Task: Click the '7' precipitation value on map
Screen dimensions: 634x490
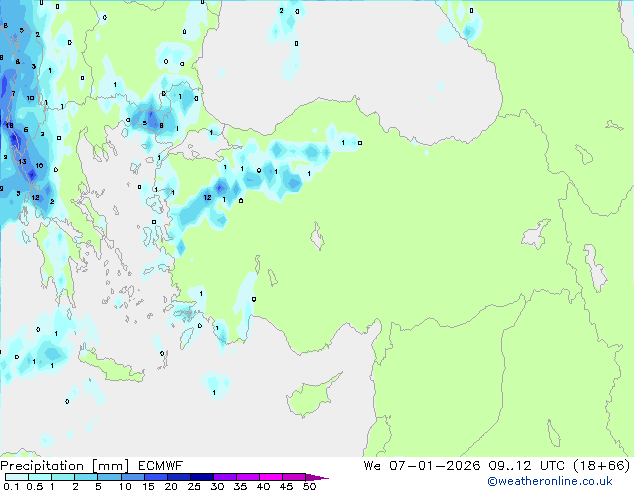Action: (13, 94)
